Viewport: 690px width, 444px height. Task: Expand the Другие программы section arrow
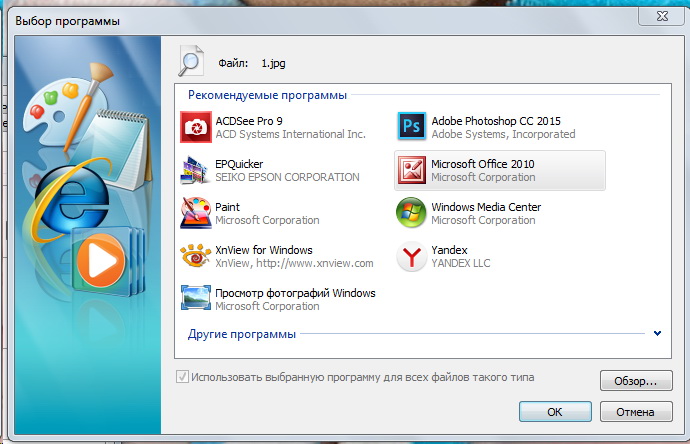point(657,334)
